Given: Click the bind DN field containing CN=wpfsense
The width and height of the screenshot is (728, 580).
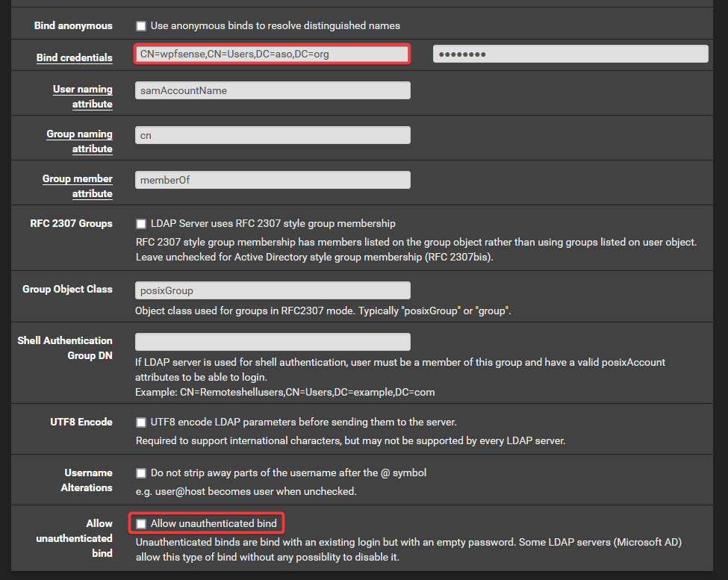Looking at the screenshot, I should click(x=273, y=54).
